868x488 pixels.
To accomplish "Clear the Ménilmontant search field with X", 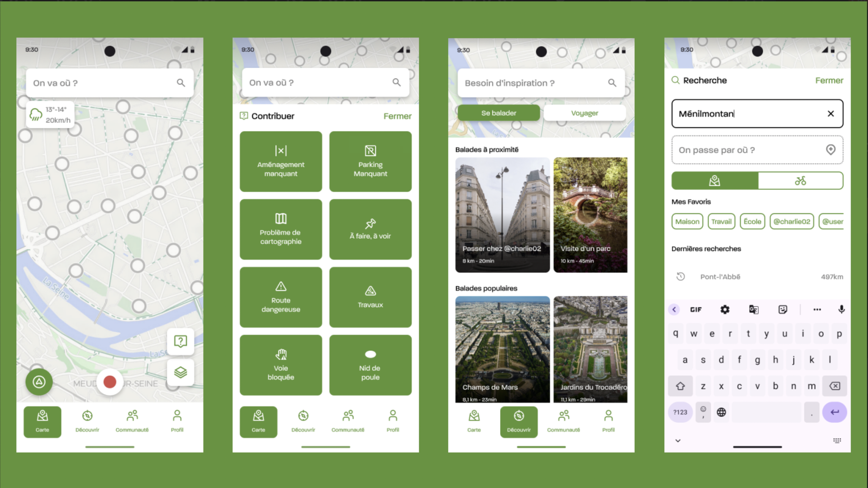I will click(830, 114).
